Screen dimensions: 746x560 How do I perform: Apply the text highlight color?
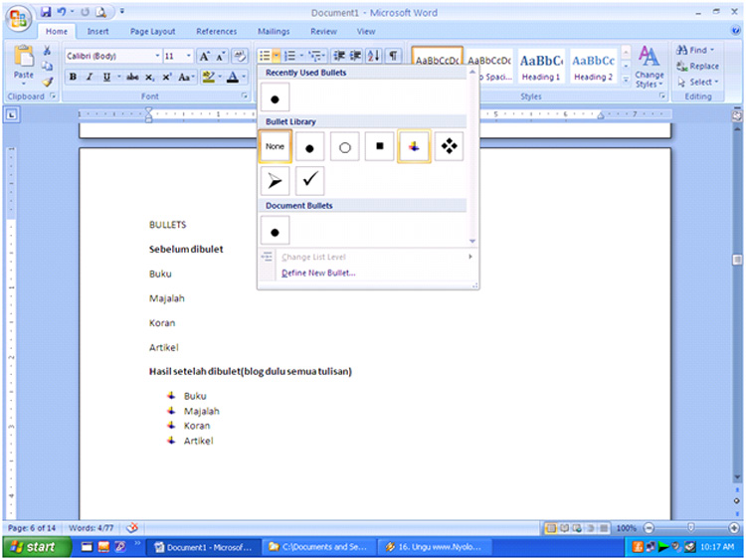coord(208,77)
